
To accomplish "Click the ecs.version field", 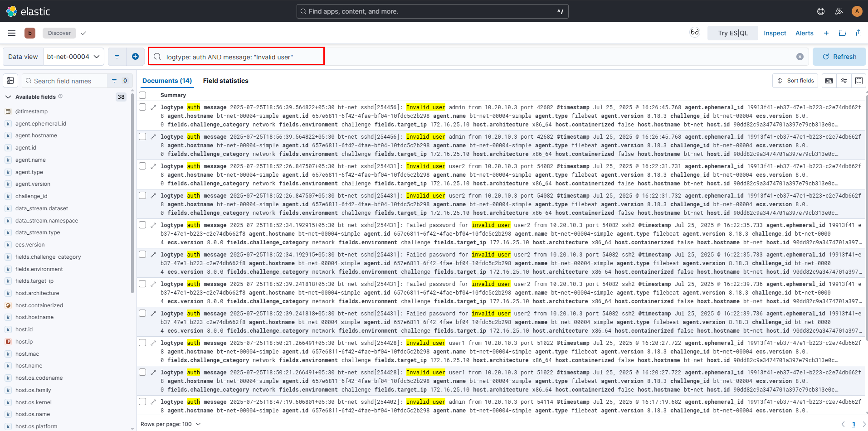I will [x=30, y=245].
